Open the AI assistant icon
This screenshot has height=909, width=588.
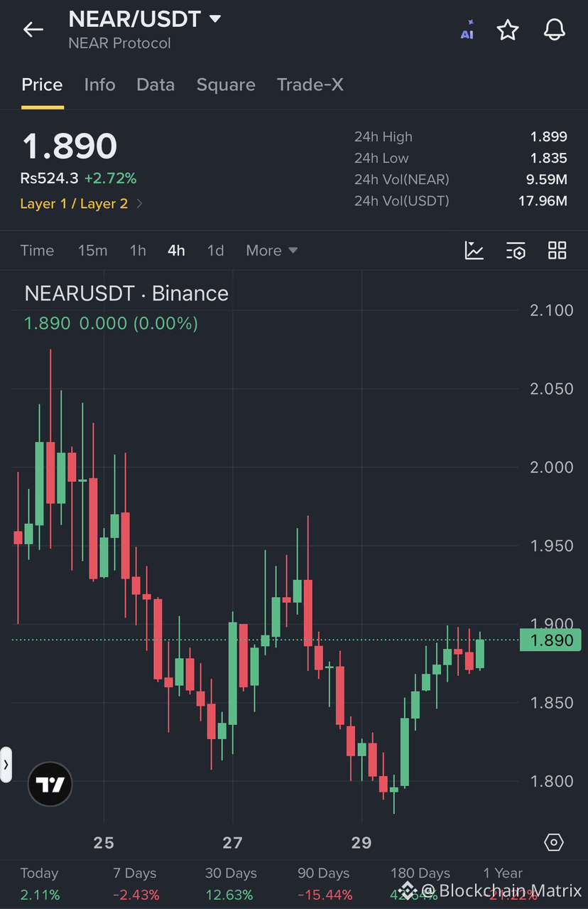pyautogui.click(x=467, y=30)
